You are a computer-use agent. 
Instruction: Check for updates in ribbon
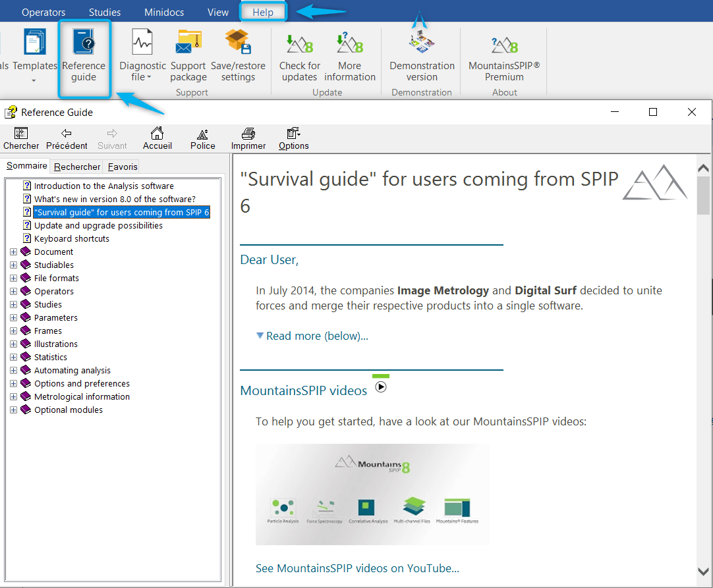click(x=300, y=45)
